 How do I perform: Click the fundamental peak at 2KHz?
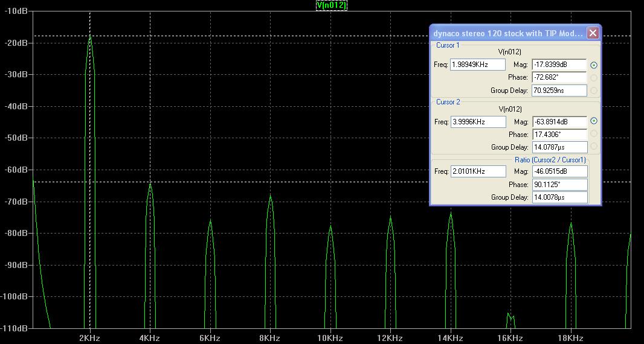tap(90, 36)
